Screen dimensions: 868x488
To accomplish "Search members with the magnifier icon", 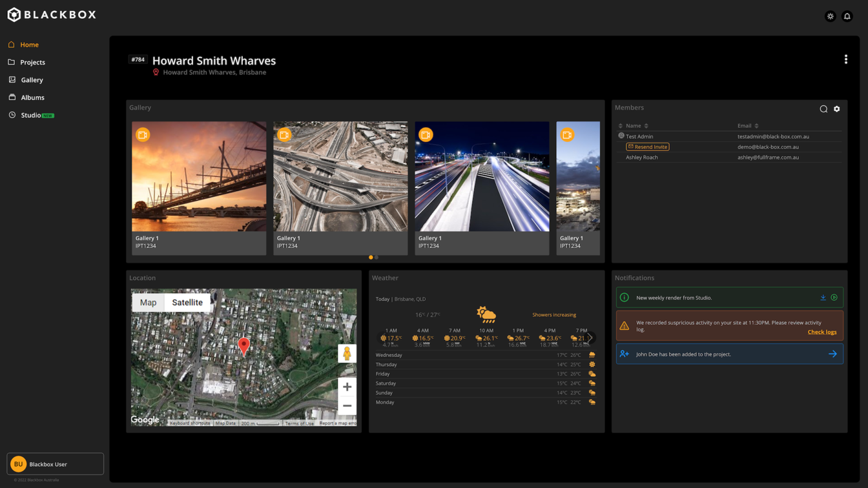I will point(823,109).
